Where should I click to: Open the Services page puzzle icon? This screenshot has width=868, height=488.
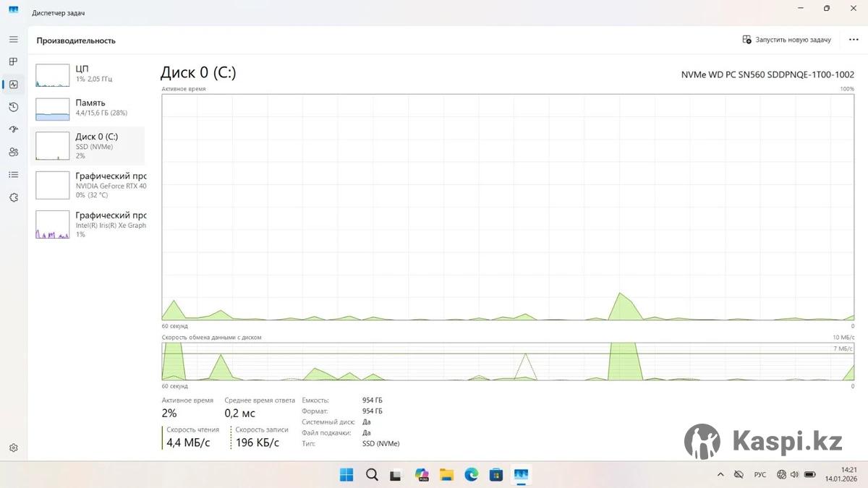pos(13,197)
